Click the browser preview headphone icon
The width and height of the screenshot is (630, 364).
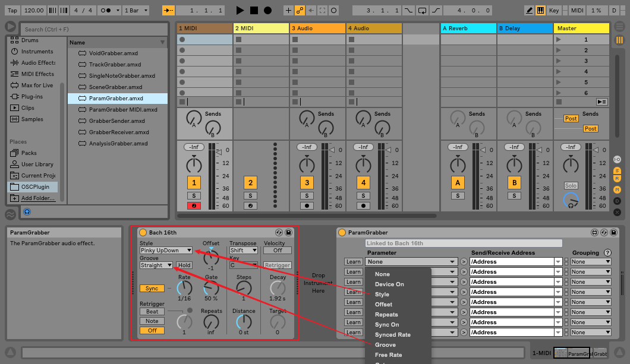pyautogui.click(x=27, y=212)
